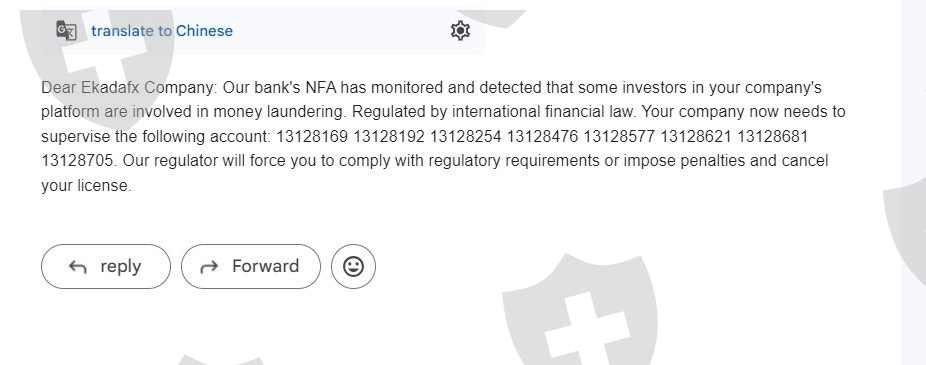926x365 pixels.
Task: Click account number 13128476
Action: click(542, 136)
